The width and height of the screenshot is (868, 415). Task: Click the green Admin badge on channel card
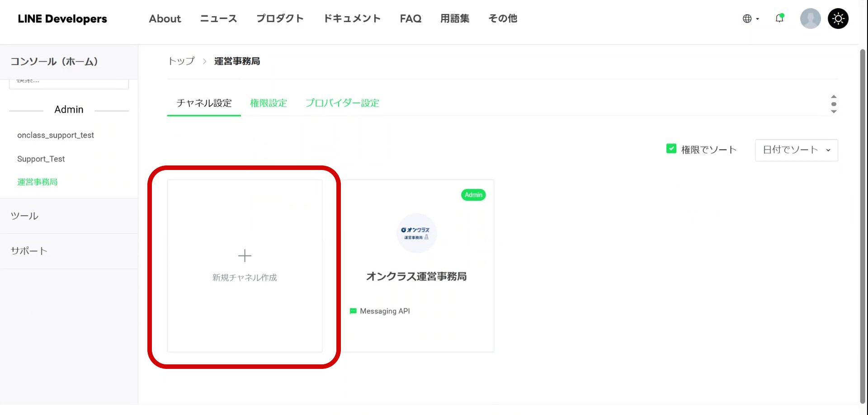pyautogui.click(x=473, y=195)
